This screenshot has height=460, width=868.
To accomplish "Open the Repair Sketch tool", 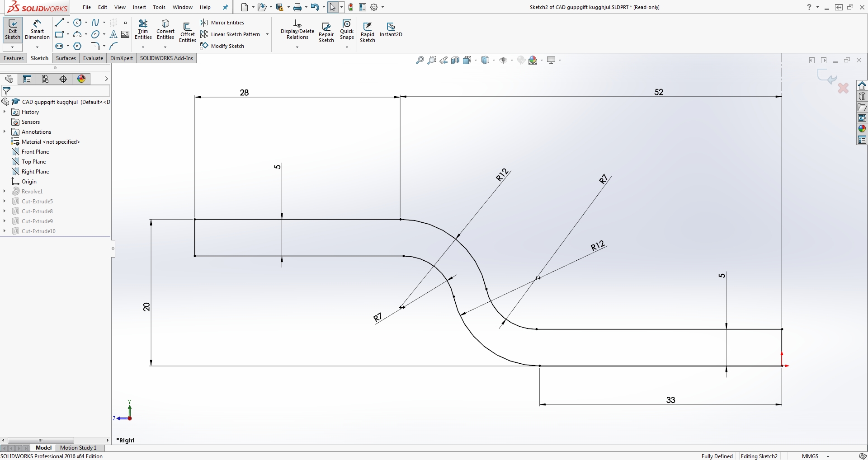I will 326,33.
